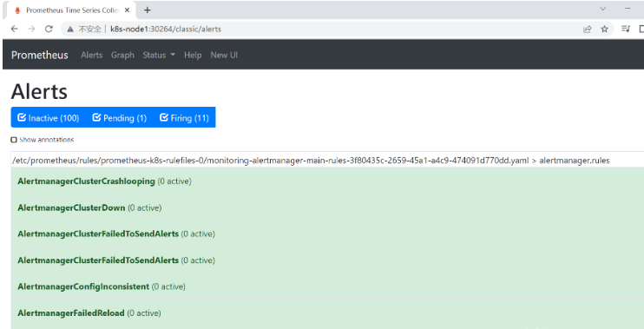Open the media control icon in toolbar
Viewport: 644px width, 329px height.
[626, 29]
